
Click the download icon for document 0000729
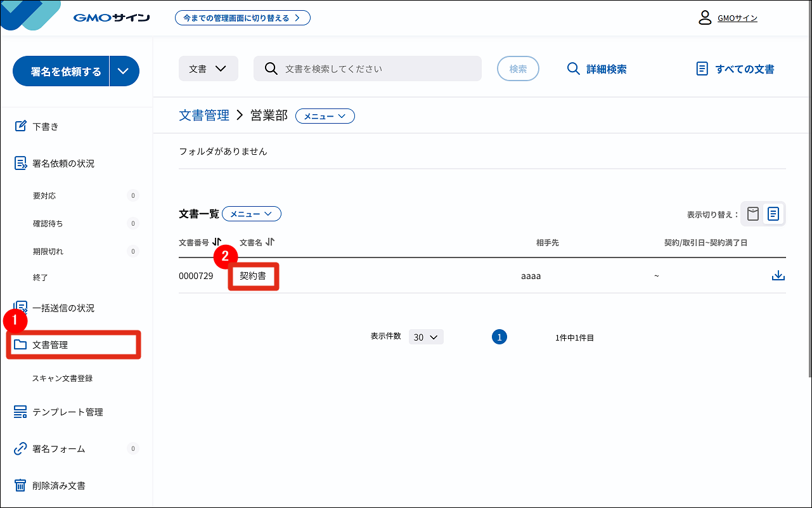(x=778, y=276)
